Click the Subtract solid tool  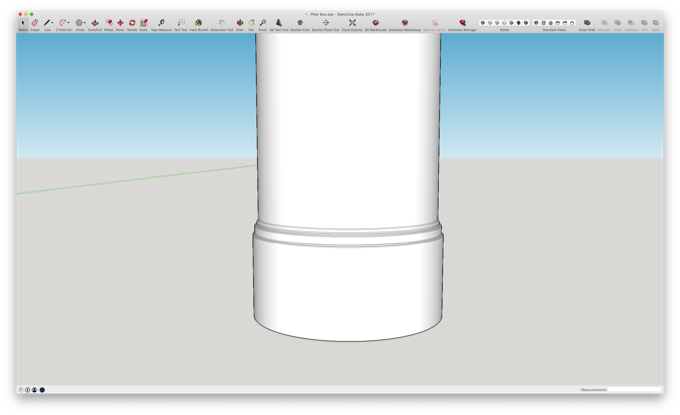[631, 23]
